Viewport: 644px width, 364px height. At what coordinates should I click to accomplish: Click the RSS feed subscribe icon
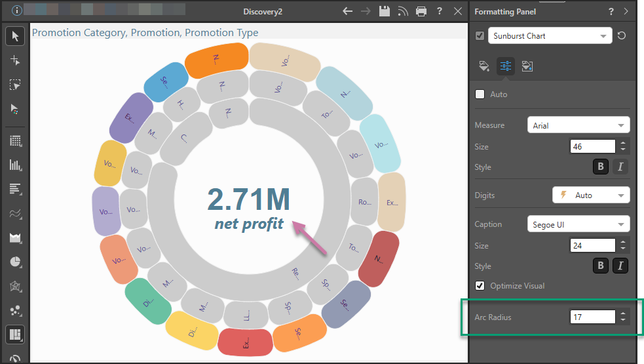pos(403,11)
